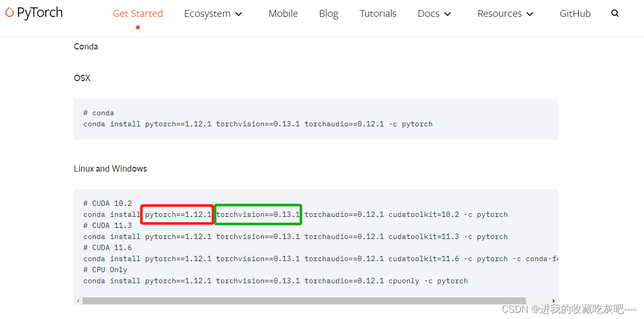Open the Blog link
This screenshot has width=644, height=319.
[x=329, y=14]
